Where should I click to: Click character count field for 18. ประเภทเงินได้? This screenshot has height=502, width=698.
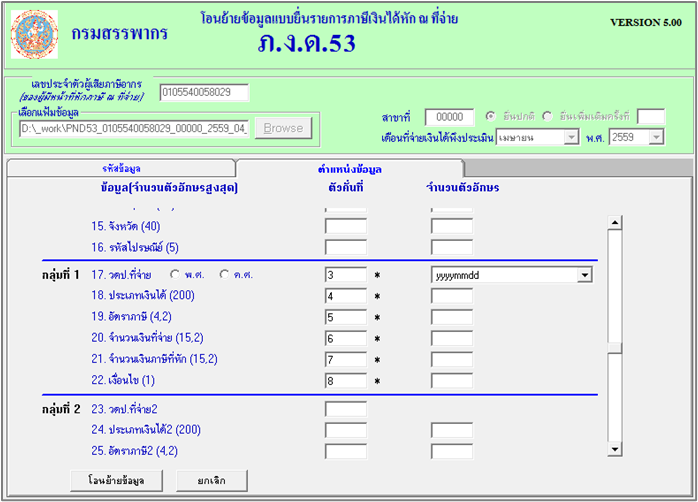[452, 296]
